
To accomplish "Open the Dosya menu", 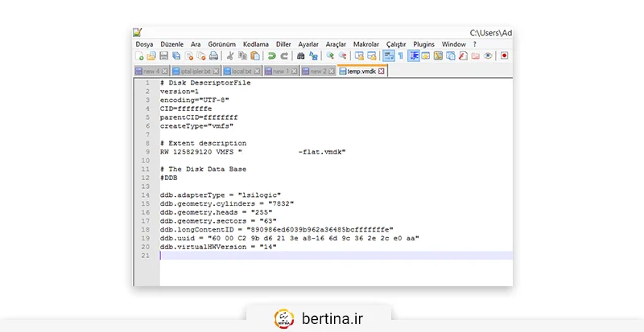I will click(144, 44).
